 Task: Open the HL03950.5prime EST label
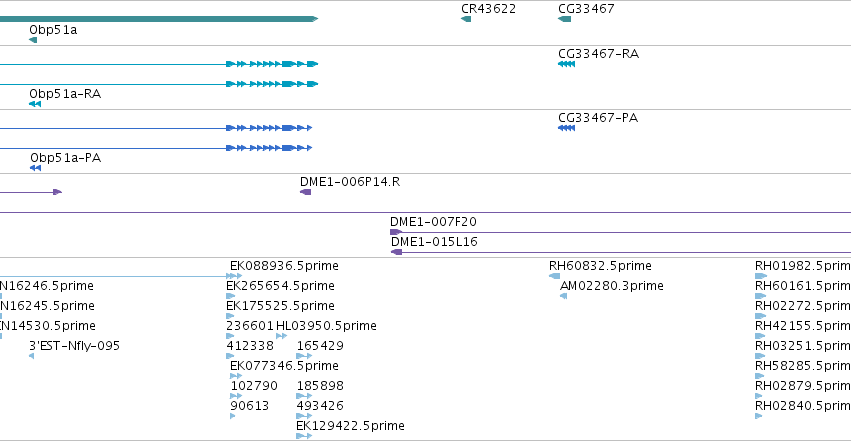point(326,326)
